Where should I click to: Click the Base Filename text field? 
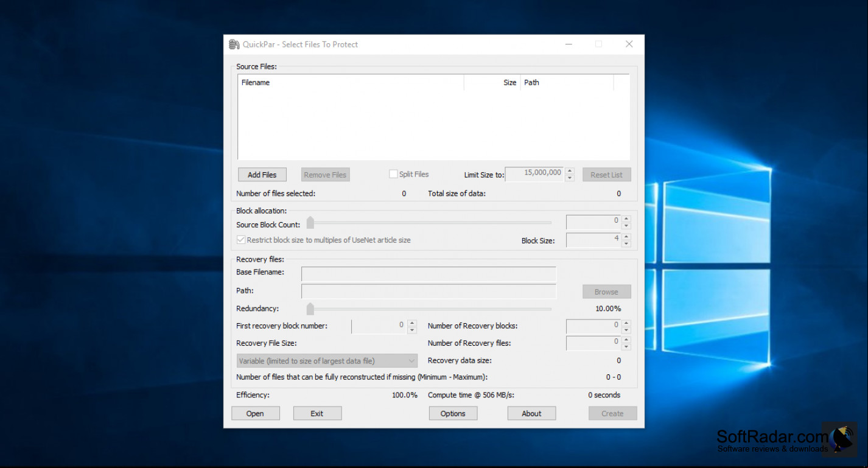coord(429,274)
